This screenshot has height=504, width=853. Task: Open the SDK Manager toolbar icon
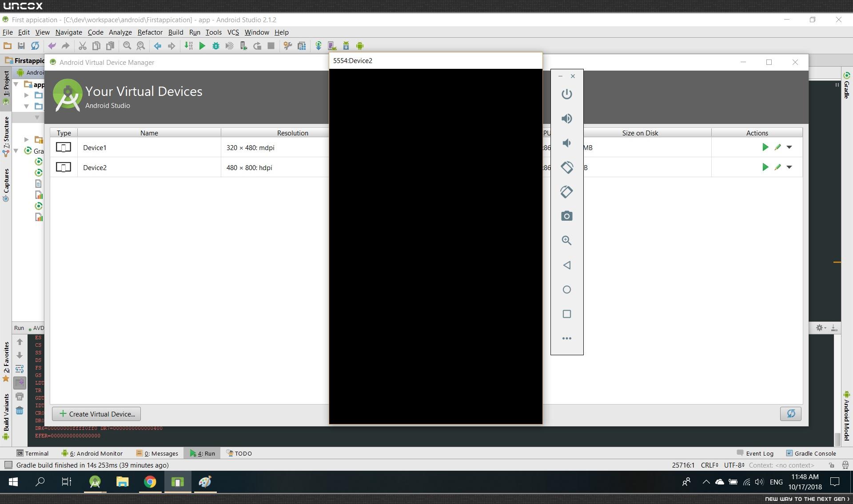click(x=346, y=46)
